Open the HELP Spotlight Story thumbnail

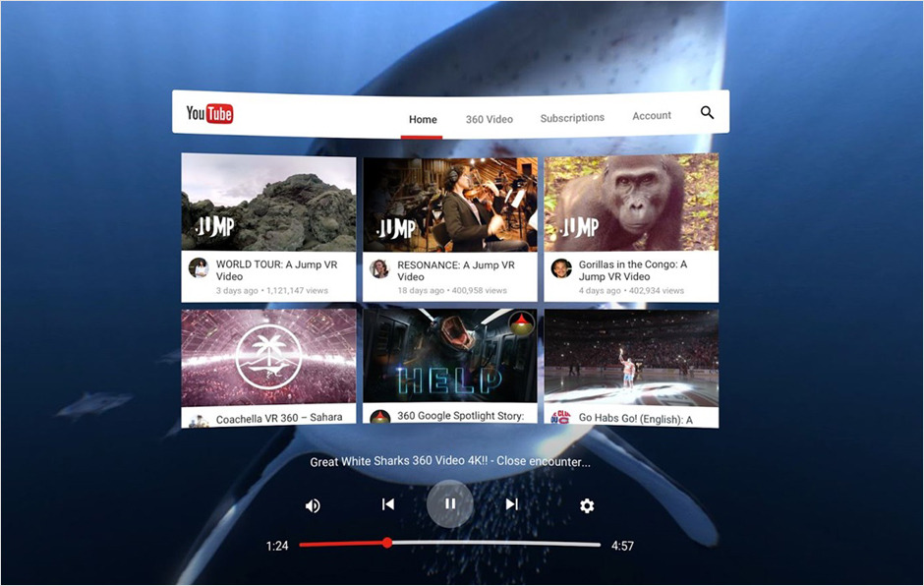pos(450,356)
